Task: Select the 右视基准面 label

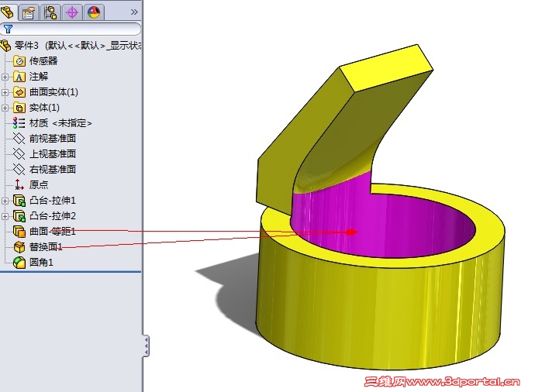Action: (53, 170)
